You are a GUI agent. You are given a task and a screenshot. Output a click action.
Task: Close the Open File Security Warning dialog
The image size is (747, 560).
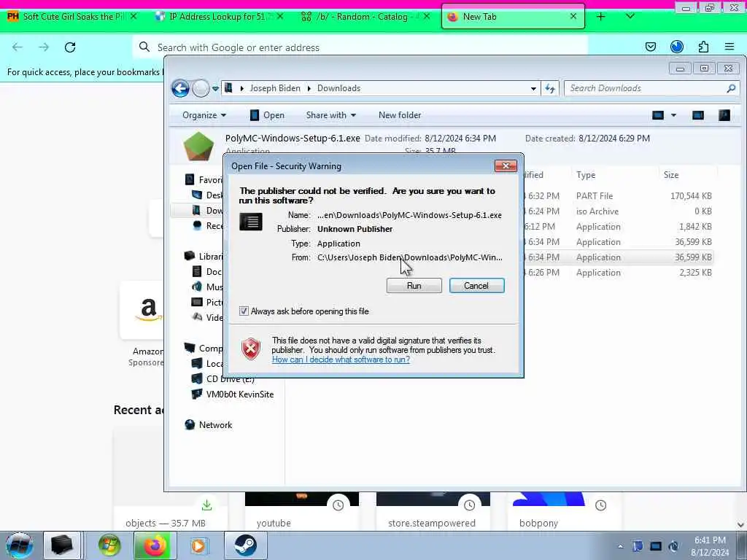(x=506, y=166)
